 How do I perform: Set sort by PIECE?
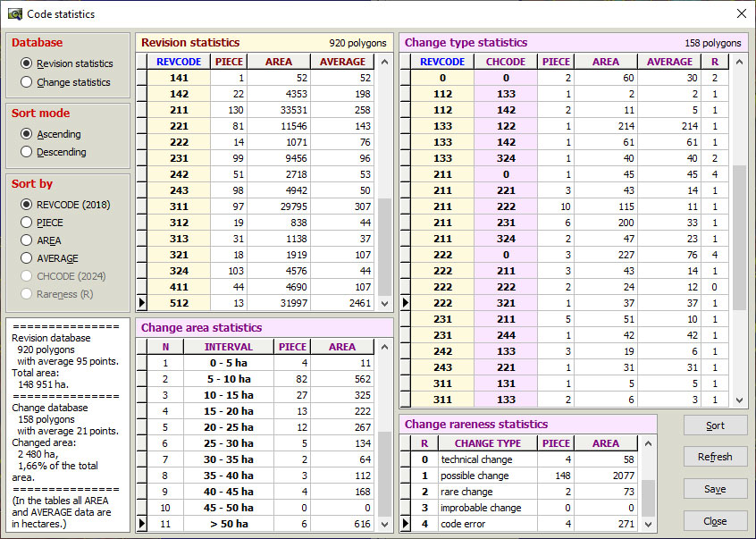pyautogui.click(x=27, y=223)
